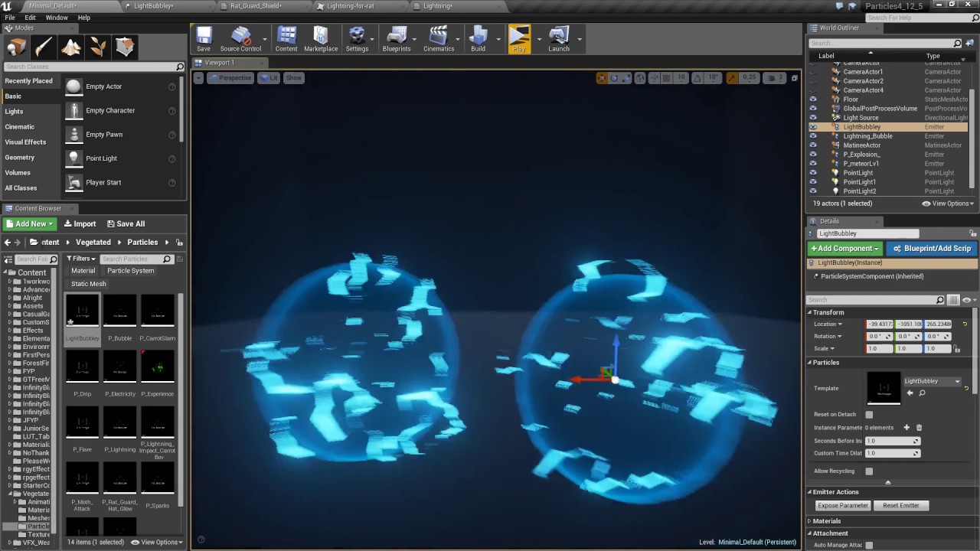This screenshot has height=551, width=980.
Task: Click the Expose Parameter button
Action: coord(842,506)
